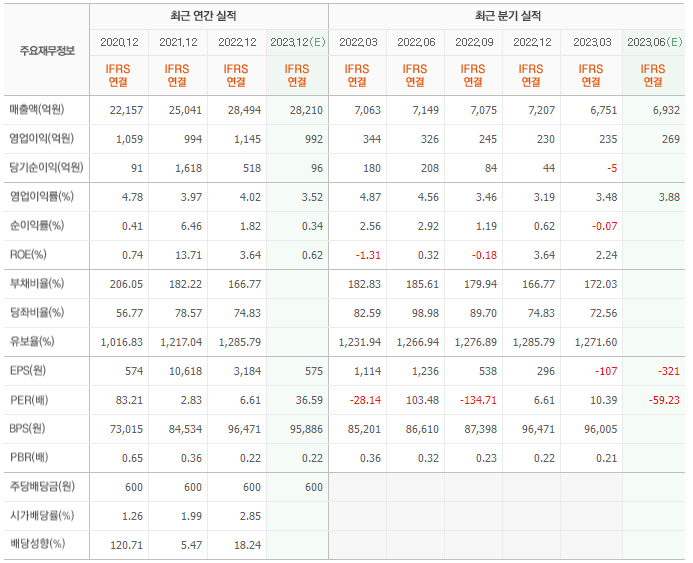Click the 'PER(배)' row label
693x563 pixels.
point(29,399)
